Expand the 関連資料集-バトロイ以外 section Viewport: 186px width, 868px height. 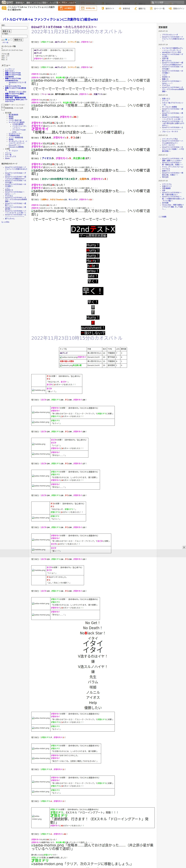pos(3,108)
